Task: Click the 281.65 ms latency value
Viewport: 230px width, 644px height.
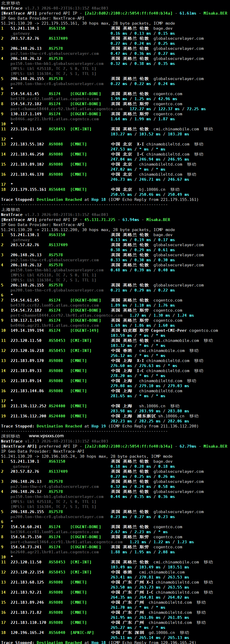Action: pos(121,396)
